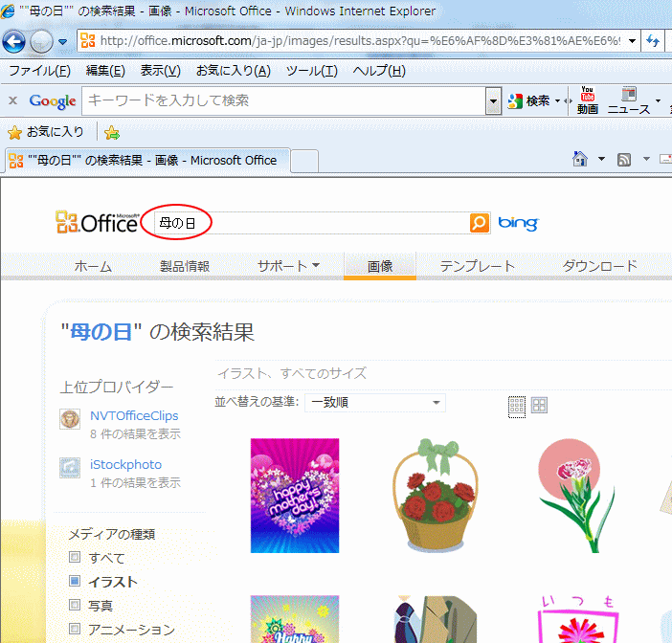
Task: Go to the ホーム navigation tab
Action: point(93,266)
